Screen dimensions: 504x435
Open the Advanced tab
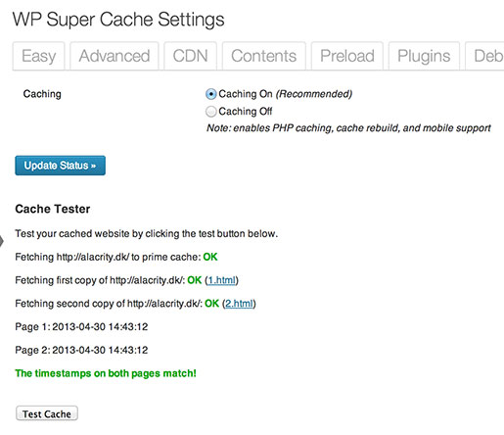115,56
